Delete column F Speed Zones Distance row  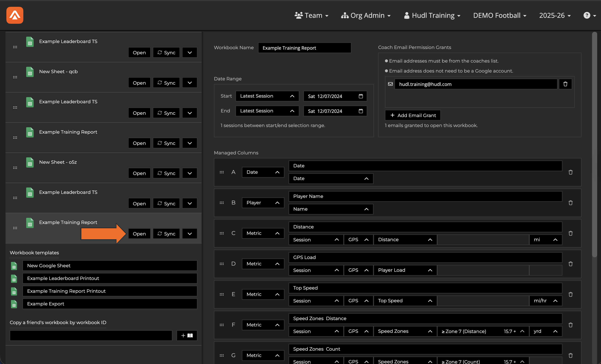click(x=570, y=325)
